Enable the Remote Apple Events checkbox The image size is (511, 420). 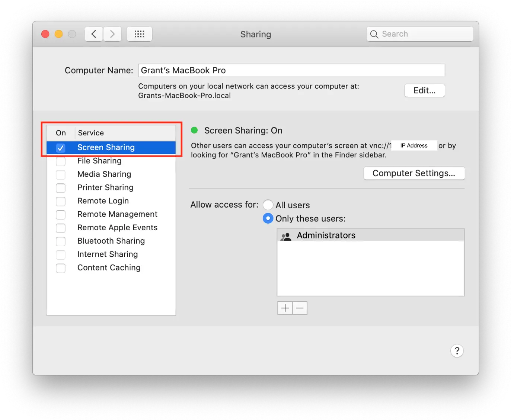(x=61, y=228)
